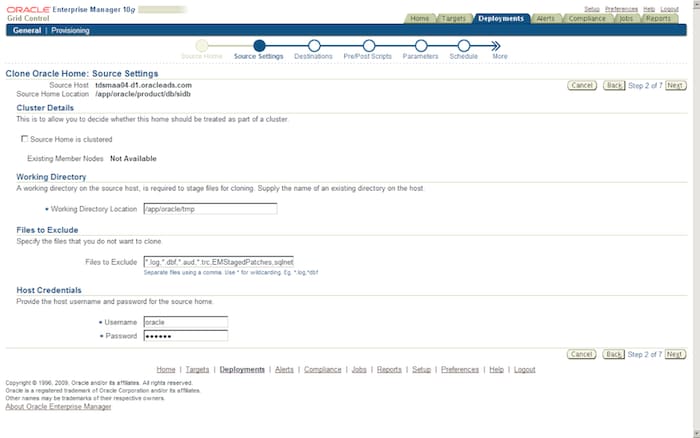Open Preferences link at top right

[621, 9]
